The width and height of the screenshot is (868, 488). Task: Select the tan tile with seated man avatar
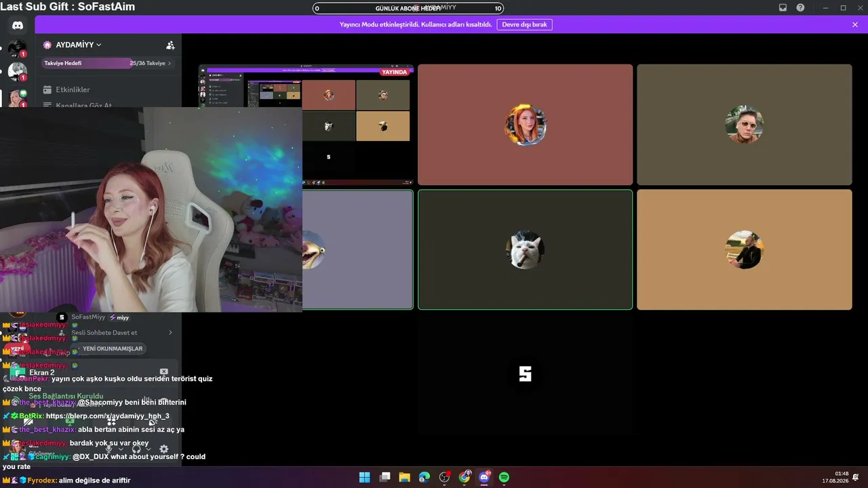[x=744, y=249]
